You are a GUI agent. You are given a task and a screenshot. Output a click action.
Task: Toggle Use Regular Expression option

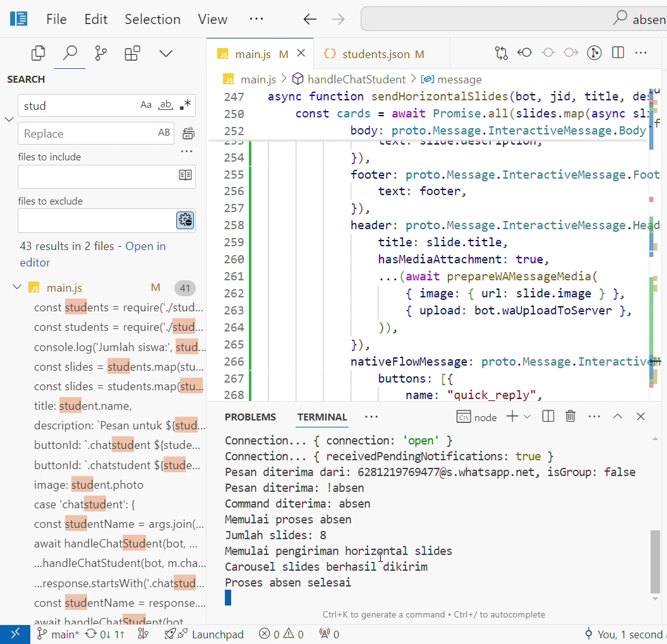pyautogui.click(x=185, y=105)
